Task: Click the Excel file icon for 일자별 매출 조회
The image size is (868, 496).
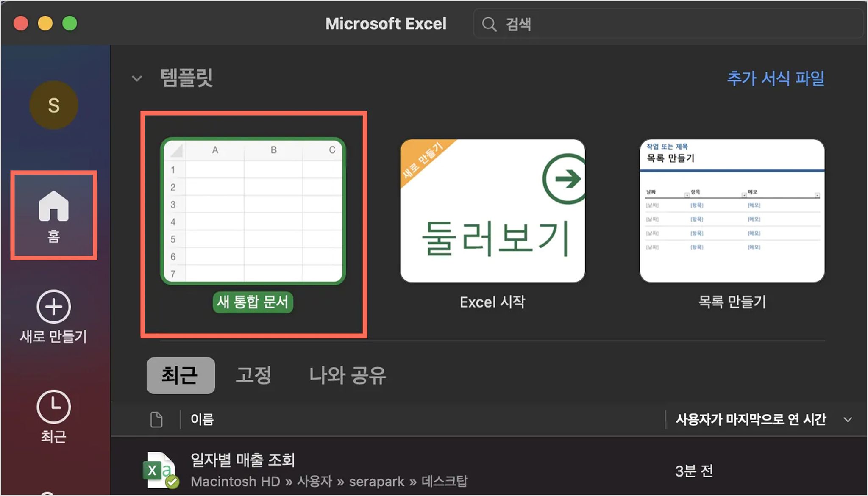Action: click(161, 470)
